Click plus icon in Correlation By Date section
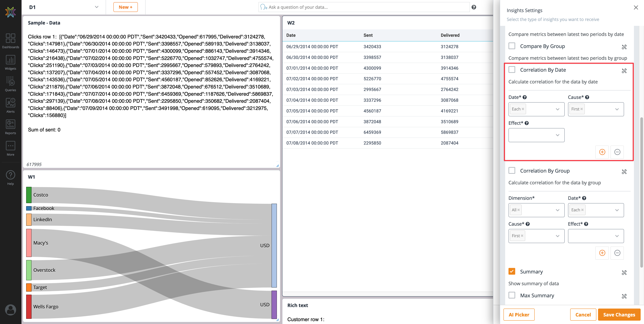Image resolution: width=644 pixels, height=324 pixels. 602,152
